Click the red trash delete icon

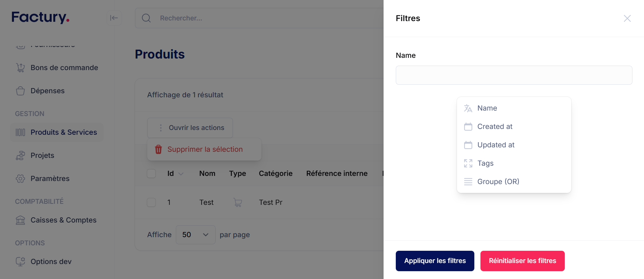158,149
